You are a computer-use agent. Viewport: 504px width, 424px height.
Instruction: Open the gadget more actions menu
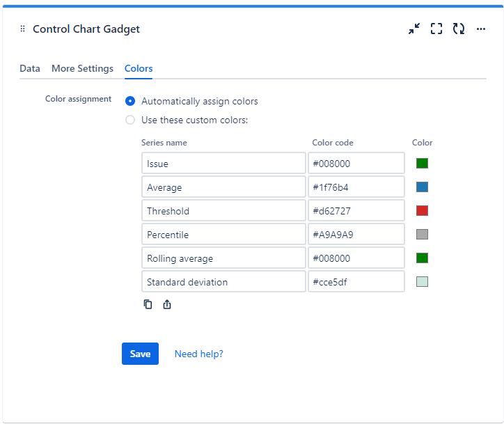(x=481, y=29)
